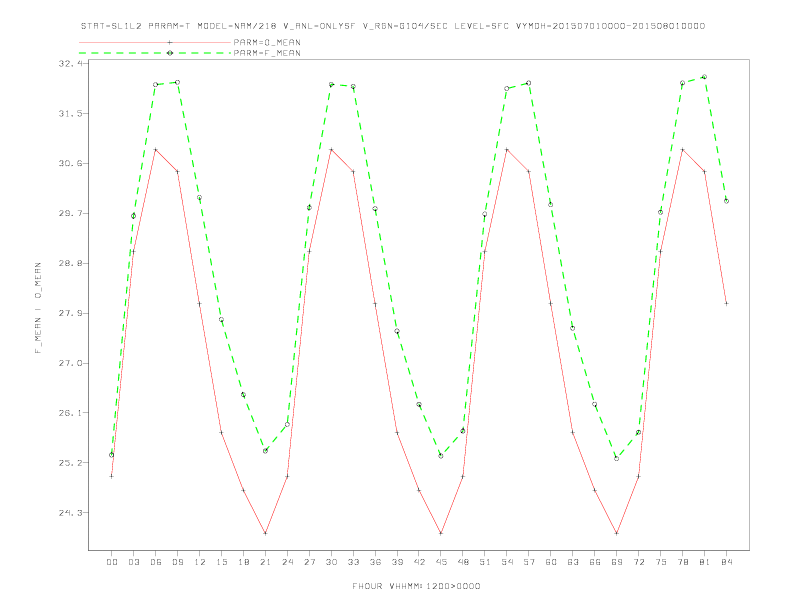The image size is (792, 612).
Task: Click x-axis forecast hour label 15
Action: [221, 562]
